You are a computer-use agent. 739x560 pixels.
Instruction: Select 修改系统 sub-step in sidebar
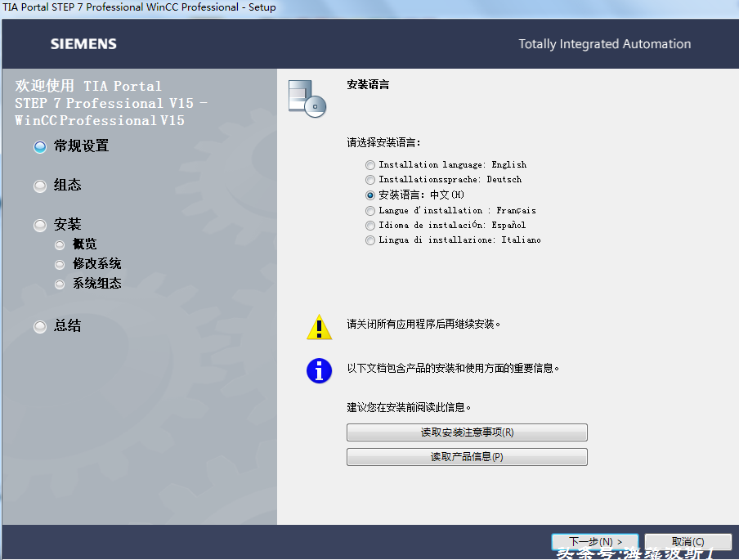point(96,264)
